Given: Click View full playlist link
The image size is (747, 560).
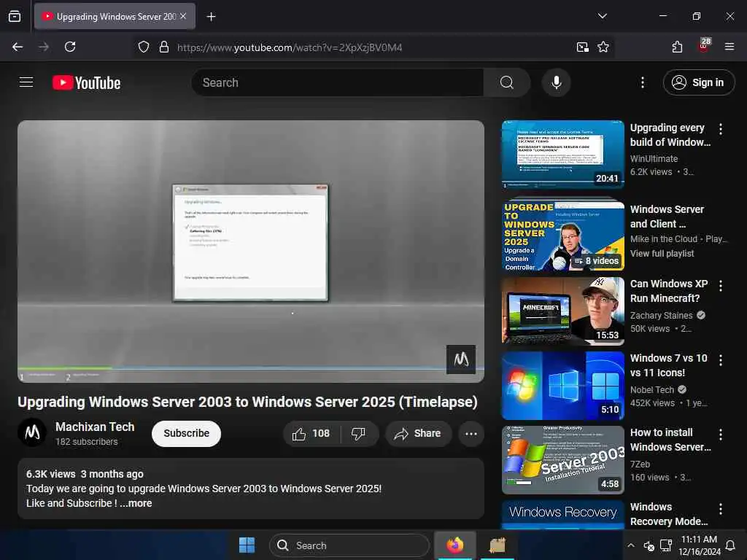Looking at the screenshot, I should (662, 253).
